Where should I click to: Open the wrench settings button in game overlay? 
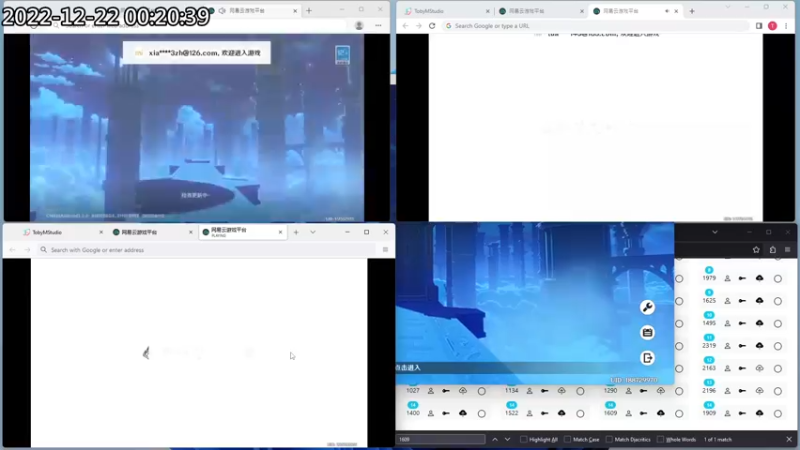(647, 307)
